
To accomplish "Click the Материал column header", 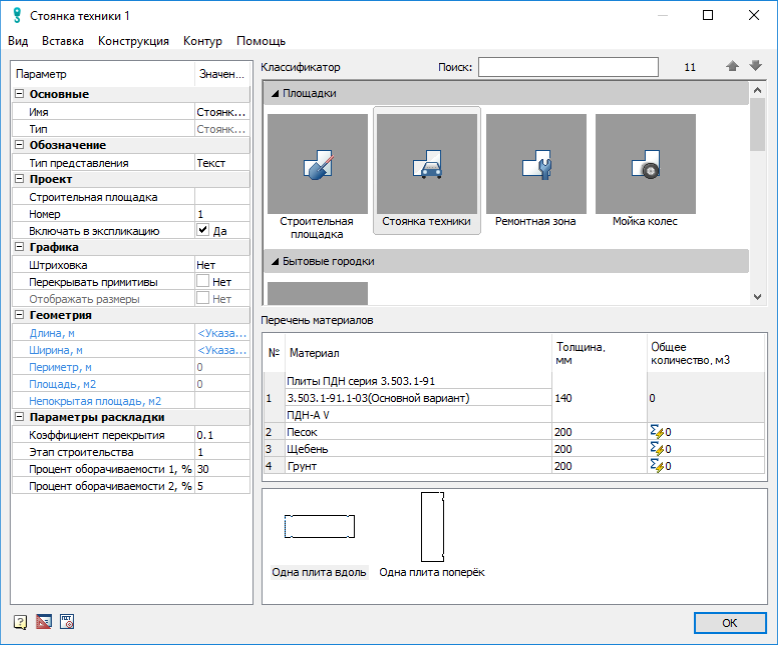I will tap(418, 353).
